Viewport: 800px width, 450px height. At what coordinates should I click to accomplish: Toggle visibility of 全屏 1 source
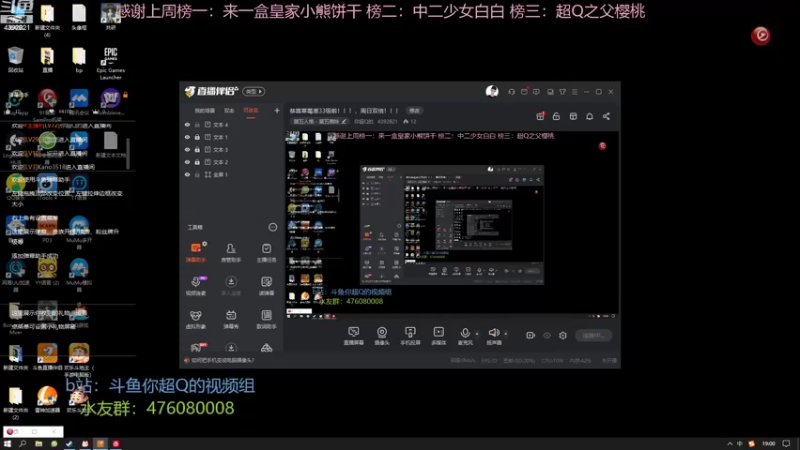[187, 174]
